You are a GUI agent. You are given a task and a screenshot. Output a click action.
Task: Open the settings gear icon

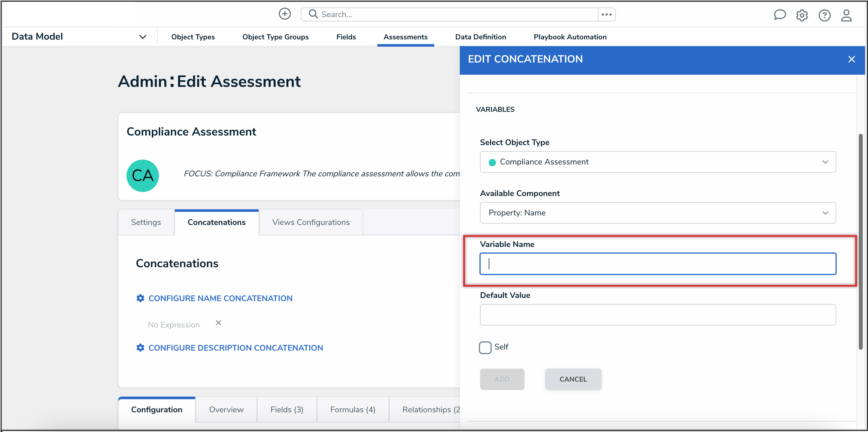tap(802, 16)
